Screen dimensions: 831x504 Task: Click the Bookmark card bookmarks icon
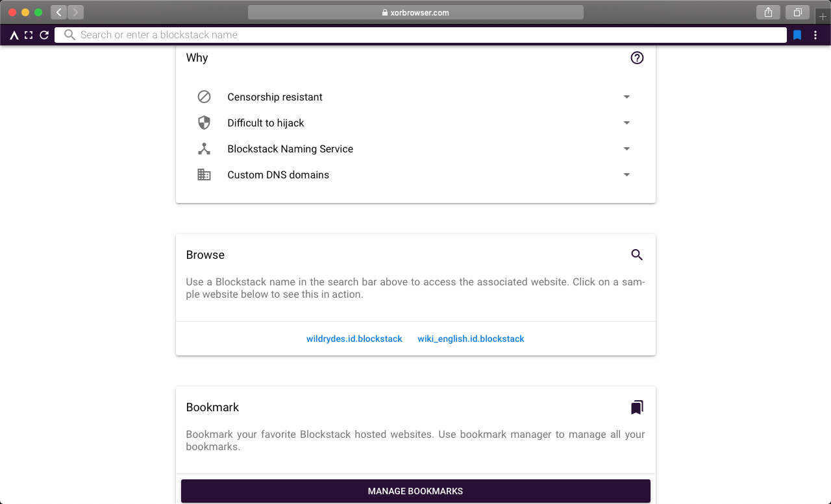tap(637, 407)
